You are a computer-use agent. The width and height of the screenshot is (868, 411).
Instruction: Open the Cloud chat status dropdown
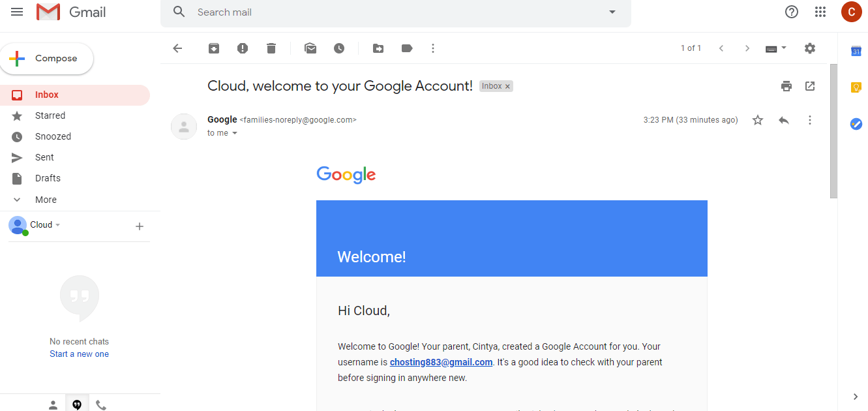coord(58,225)
